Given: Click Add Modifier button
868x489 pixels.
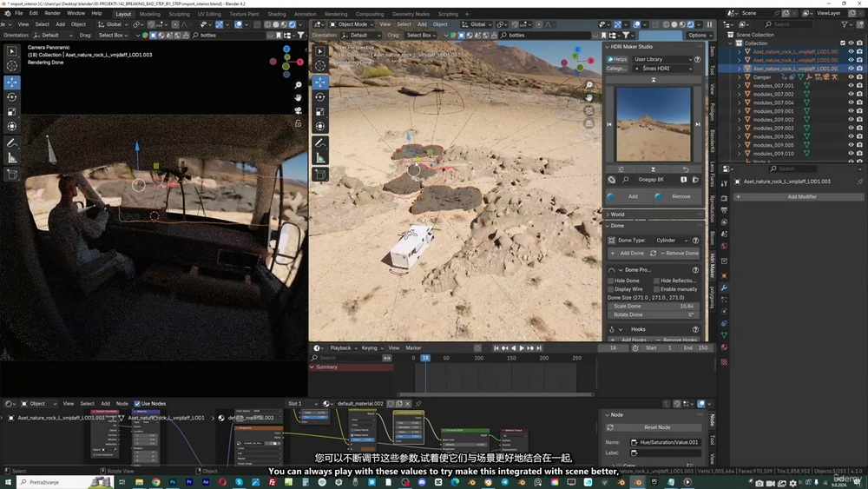Looking at the screenshot, I should [x=799, y=196].
